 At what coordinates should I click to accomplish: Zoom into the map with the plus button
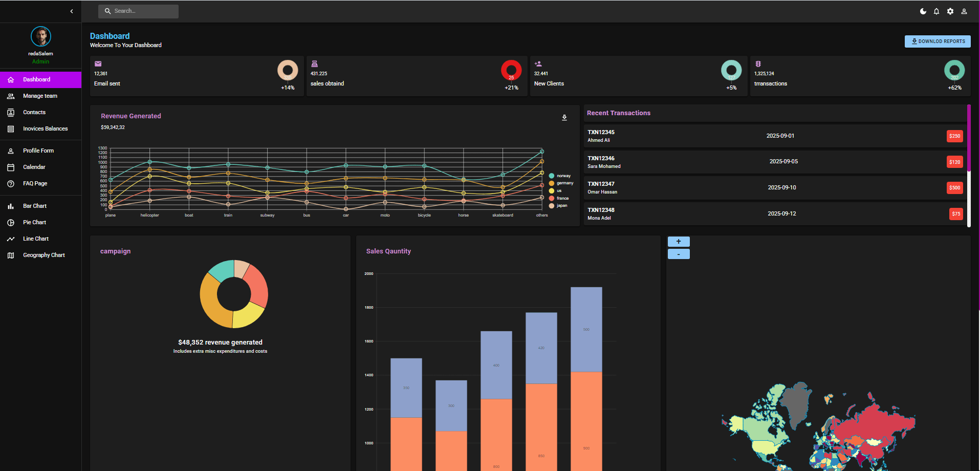point(678,241)
